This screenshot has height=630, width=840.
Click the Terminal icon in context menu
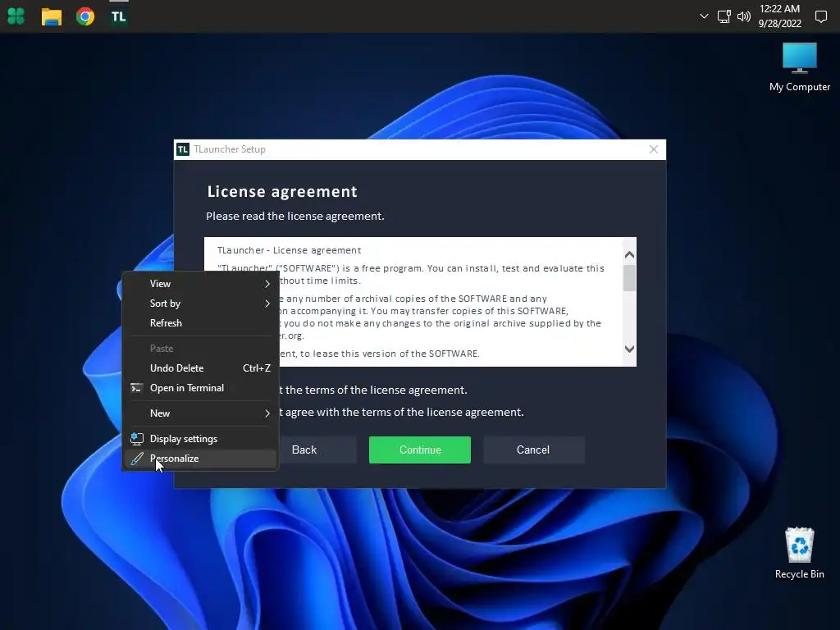(x=137, y=388)
